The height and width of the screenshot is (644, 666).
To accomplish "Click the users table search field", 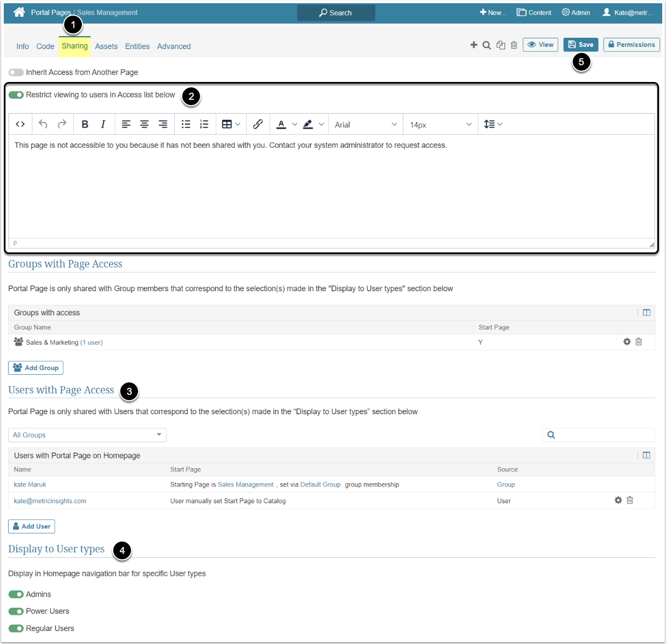I will pyautogui.click(x=599, y=435).
